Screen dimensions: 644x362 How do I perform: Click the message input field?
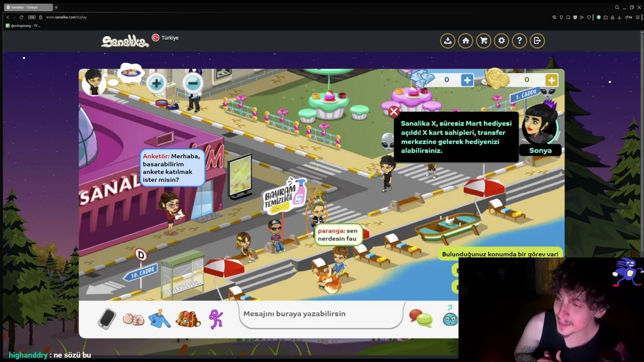[321, 314]
